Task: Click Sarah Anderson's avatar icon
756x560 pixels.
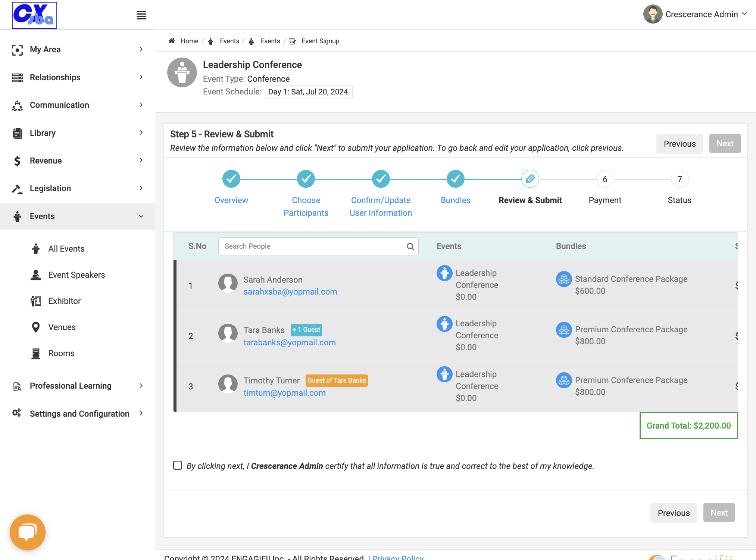Action: coord(228,284)
